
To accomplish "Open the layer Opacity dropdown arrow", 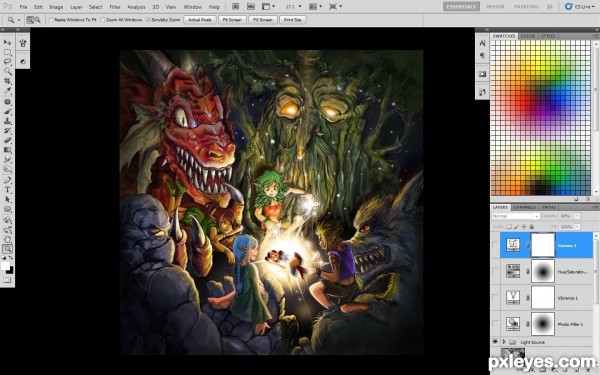I will click(577, 216).
